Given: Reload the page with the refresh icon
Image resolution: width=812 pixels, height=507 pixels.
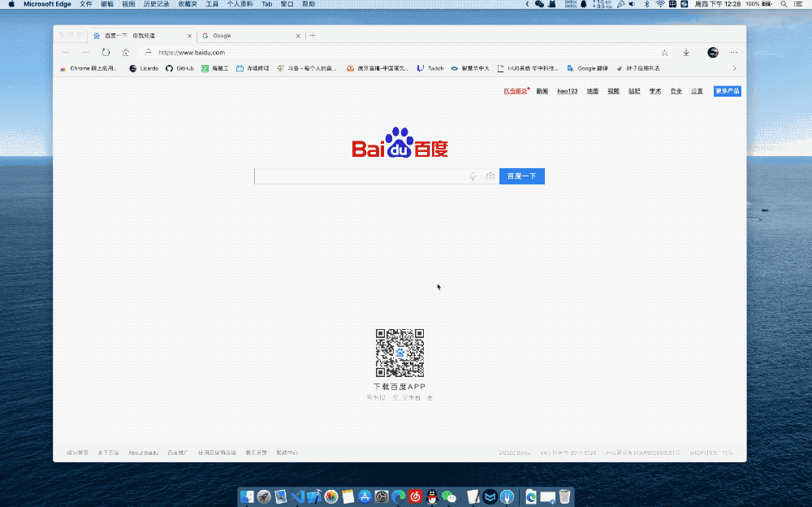Looking at the screenshot, I should coord(106,52).
